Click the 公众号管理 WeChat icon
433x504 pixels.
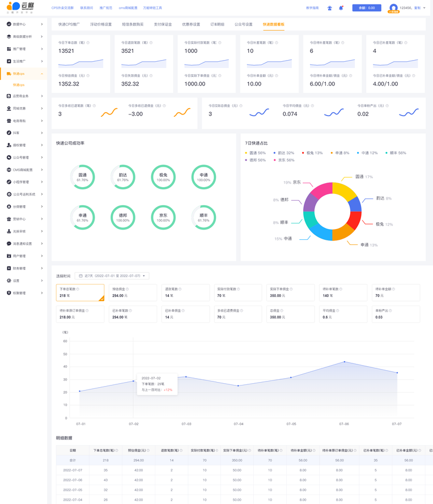(9, 158)
